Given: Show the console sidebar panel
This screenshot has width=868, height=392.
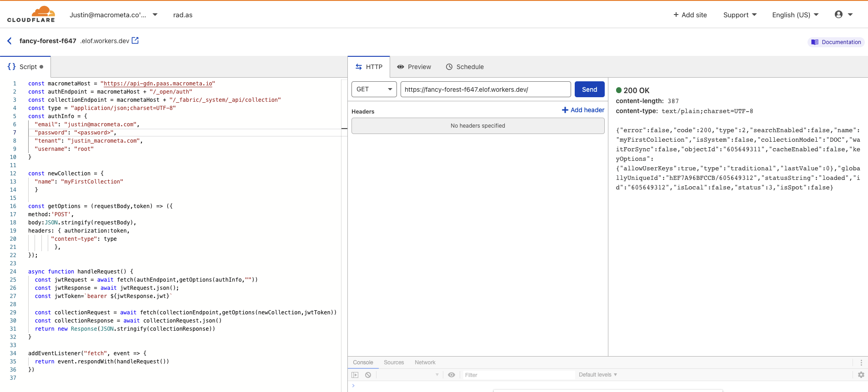Looking at the screenshot, I should [355, 375].
